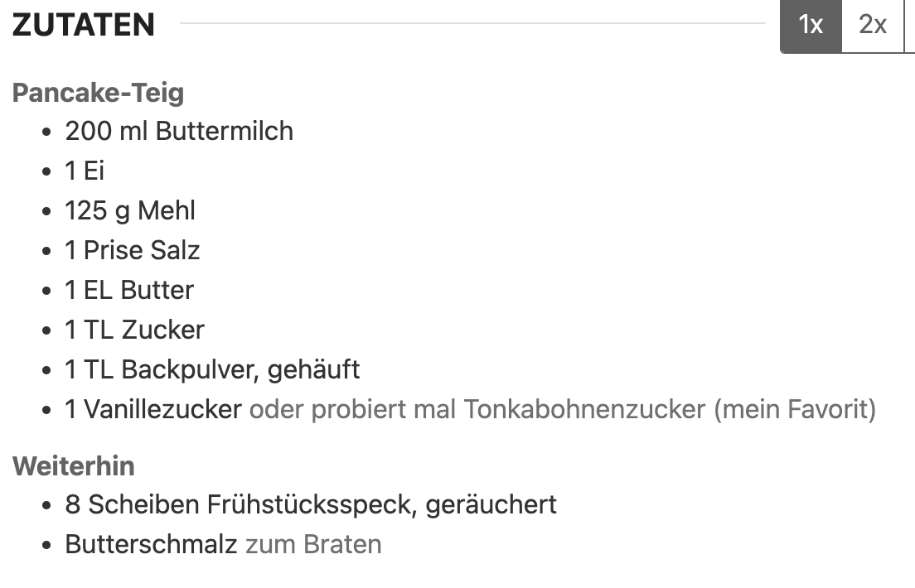Click the zum Braten note
This screenshot has width=915, height=588.
coord(313,544)
